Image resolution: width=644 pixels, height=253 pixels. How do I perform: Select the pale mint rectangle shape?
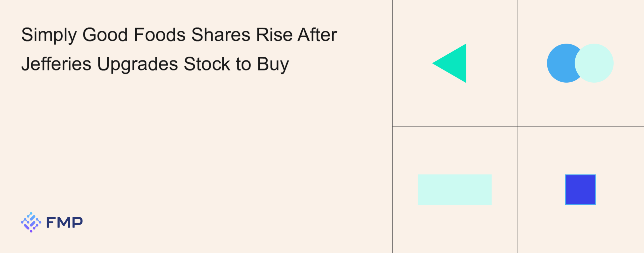click(455, 190)
